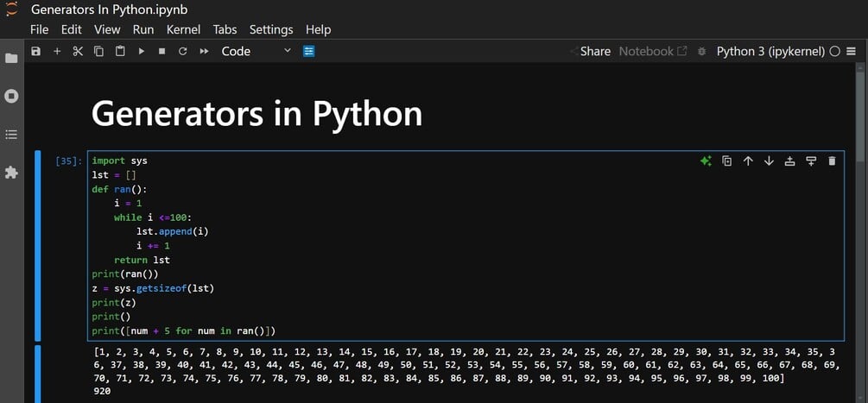Open the Settings menu

[x=271, y=29]
